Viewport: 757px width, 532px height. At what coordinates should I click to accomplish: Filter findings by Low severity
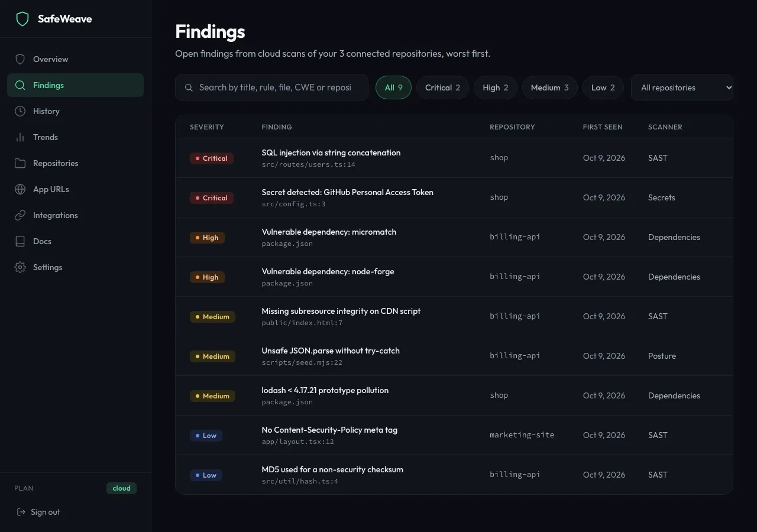[603, 87]
